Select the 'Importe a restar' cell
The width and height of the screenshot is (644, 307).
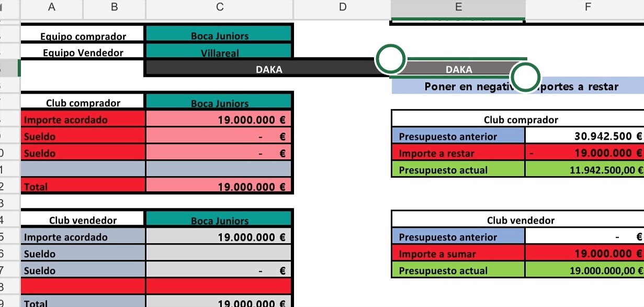458,152
